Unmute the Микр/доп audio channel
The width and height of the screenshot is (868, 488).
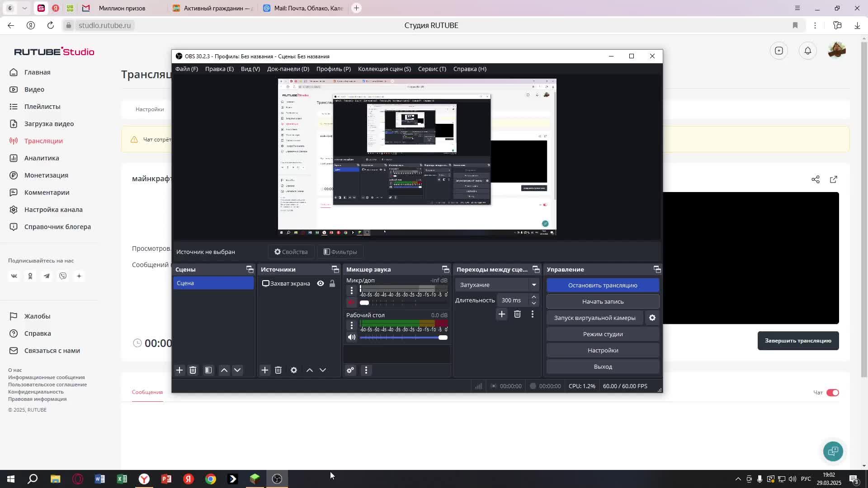351,302
